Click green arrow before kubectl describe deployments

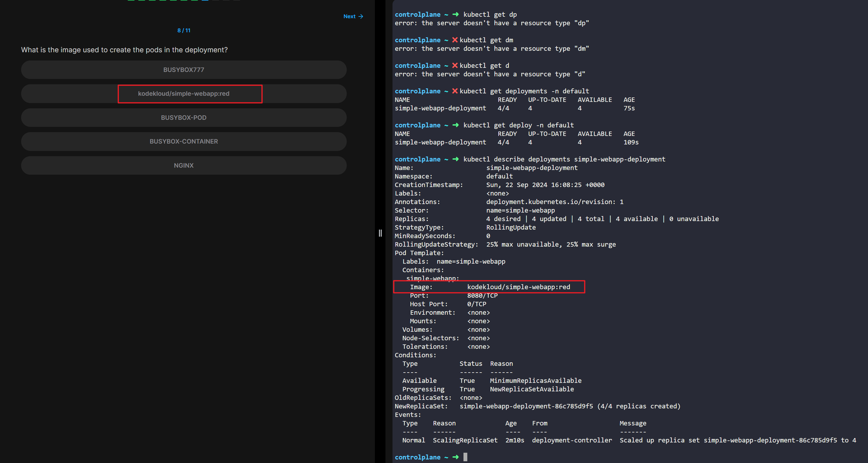455,159
